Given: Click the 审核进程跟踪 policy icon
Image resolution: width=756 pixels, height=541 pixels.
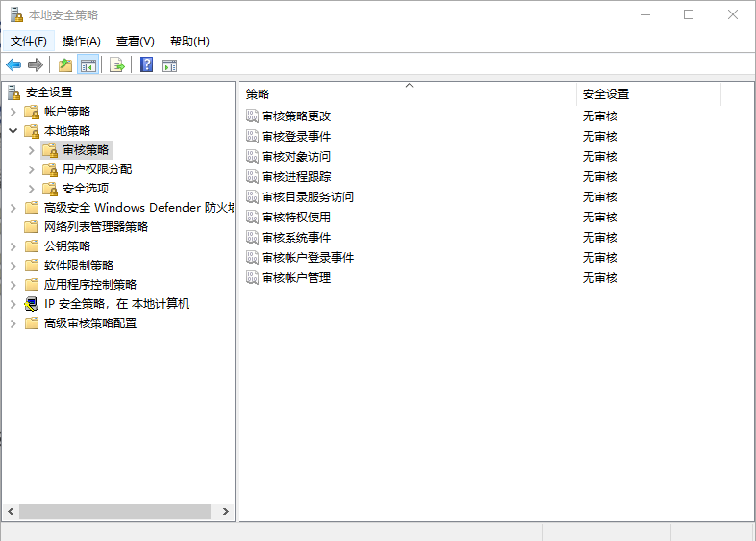Looking at the screenshot, I should coord(252,176).
